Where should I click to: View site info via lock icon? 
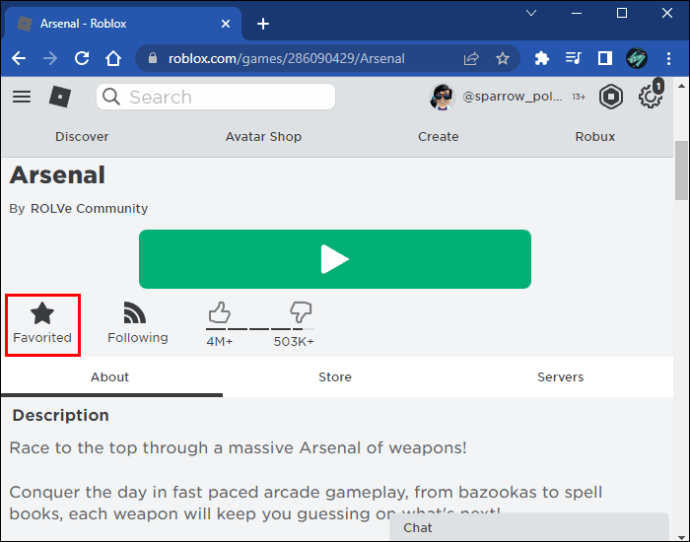point(153,58)
